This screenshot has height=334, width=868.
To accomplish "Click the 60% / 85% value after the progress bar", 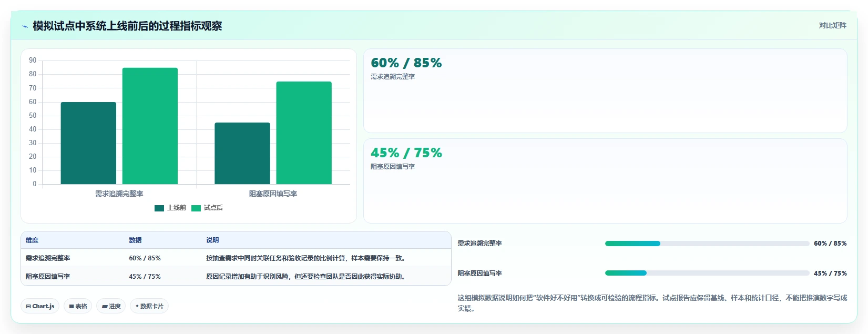I will pyautogui.click(x=830, y=244).
